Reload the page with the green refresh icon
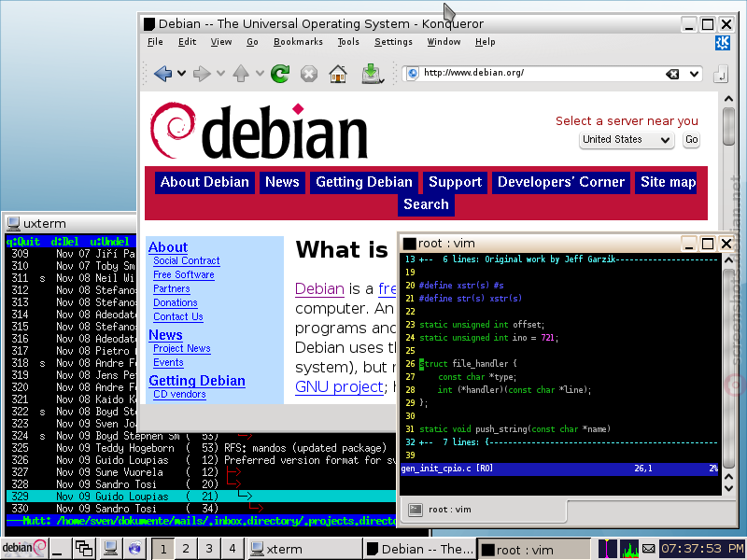This screenshot has width=747, height=560. click(x=280, y=74)
